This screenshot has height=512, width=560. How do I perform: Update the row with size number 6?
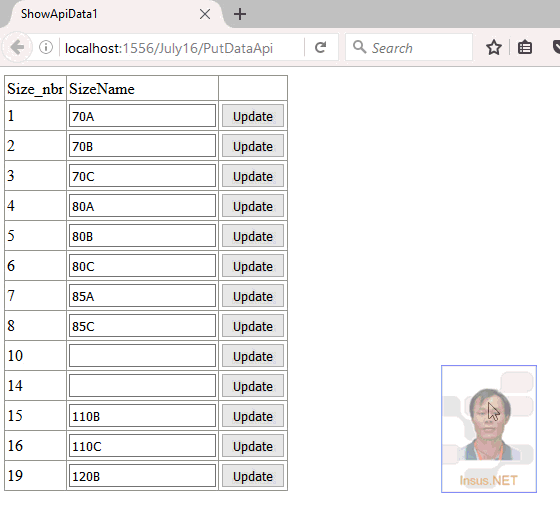[x=253, y=266]
